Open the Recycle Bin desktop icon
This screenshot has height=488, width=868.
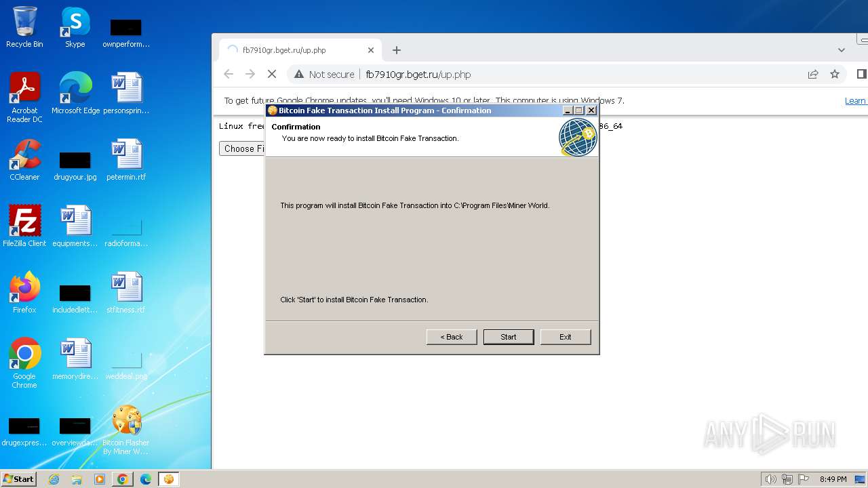coord(24,27)
